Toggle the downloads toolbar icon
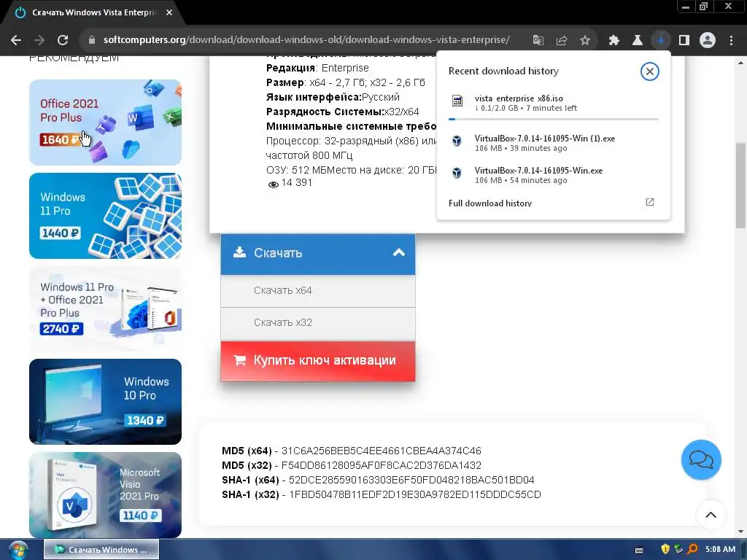747x560 pixels. point(660,40)
